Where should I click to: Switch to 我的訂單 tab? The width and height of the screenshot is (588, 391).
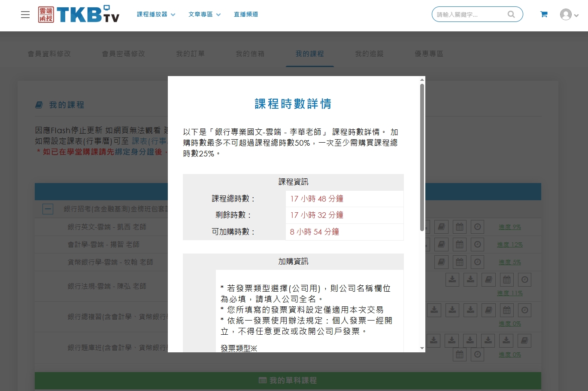pyautogui.click(x=190, y=54)
